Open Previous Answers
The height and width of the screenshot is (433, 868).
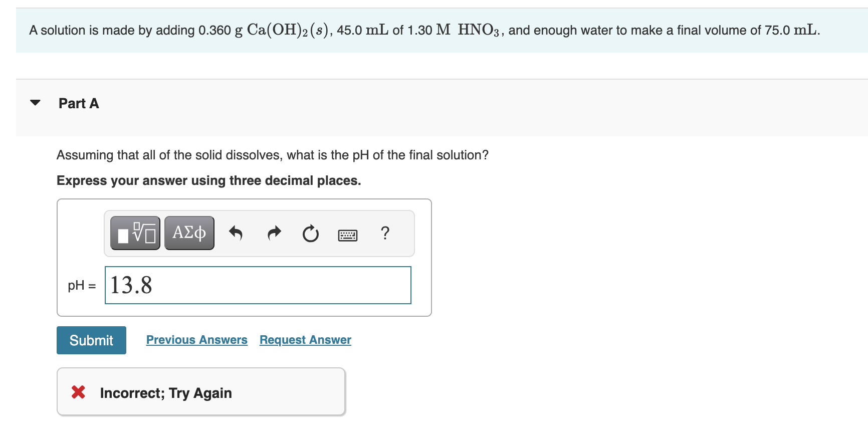[x=196, y=340]
